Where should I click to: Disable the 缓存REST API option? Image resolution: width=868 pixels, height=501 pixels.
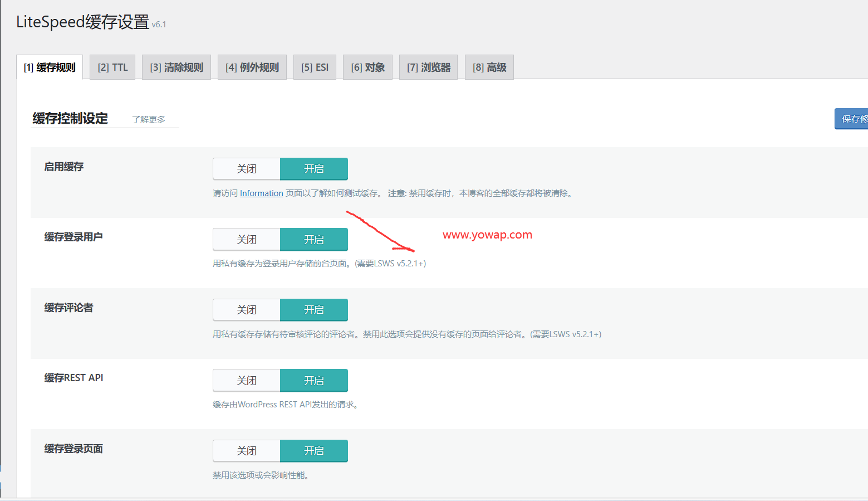click(x=246, y=380)
